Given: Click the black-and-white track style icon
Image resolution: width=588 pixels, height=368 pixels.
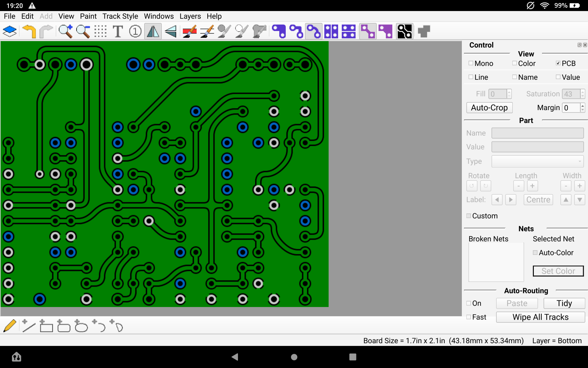Looking at the screenshot, I should click(404, 31).
